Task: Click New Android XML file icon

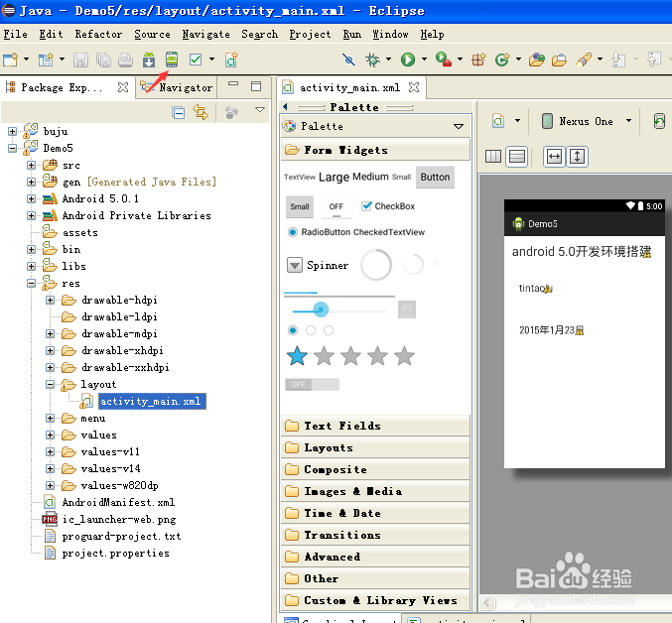Action: (231, 60)
